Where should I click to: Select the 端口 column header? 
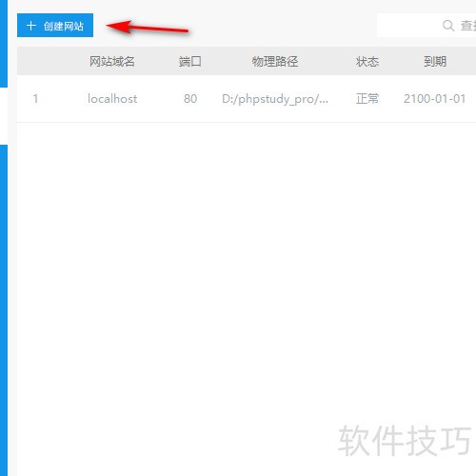click(189, 61)
